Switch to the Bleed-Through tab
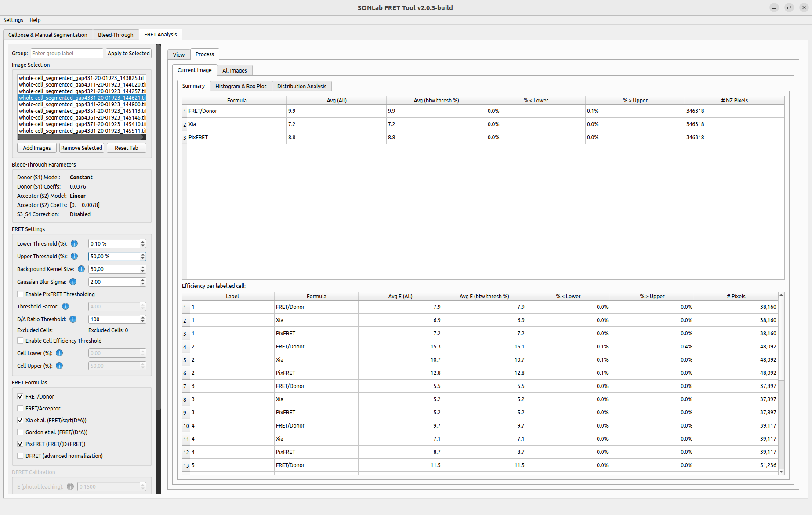This screenshot has width=812, height=515. (116, 35)
